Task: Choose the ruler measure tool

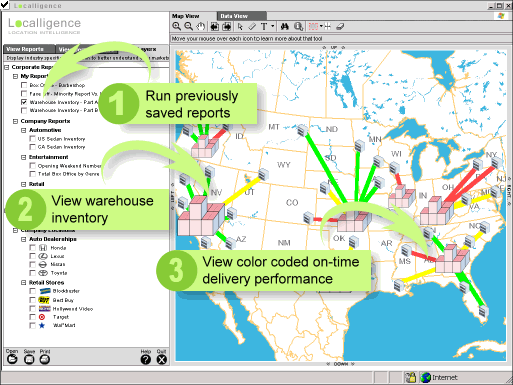Action: point(252,26)
